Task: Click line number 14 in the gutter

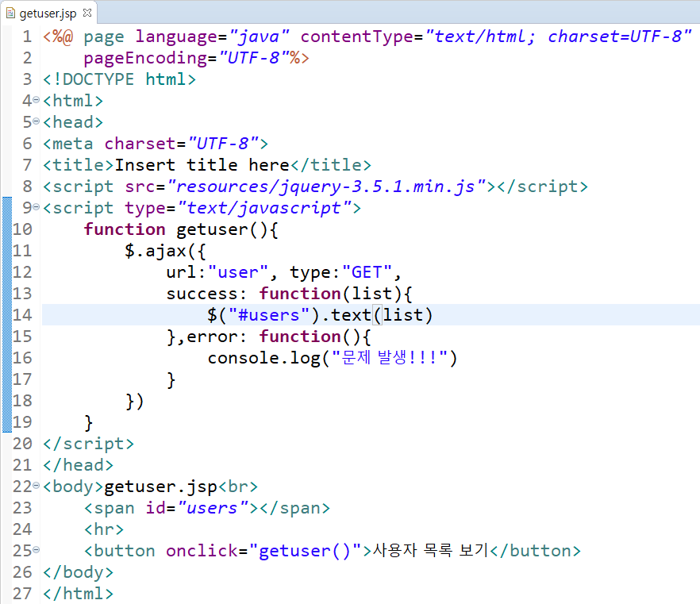Action: click(x=22, y=315)
